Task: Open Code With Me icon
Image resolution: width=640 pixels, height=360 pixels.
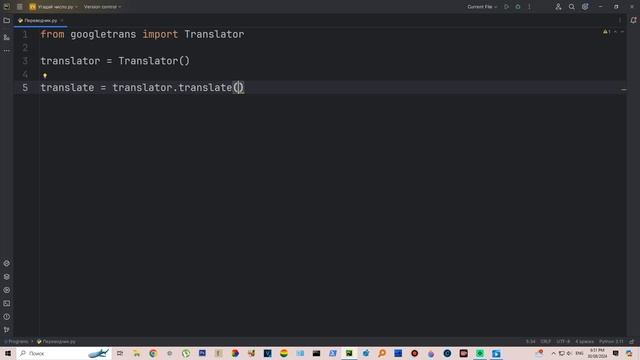Action: pyautogui.click(x=558, y=7)
